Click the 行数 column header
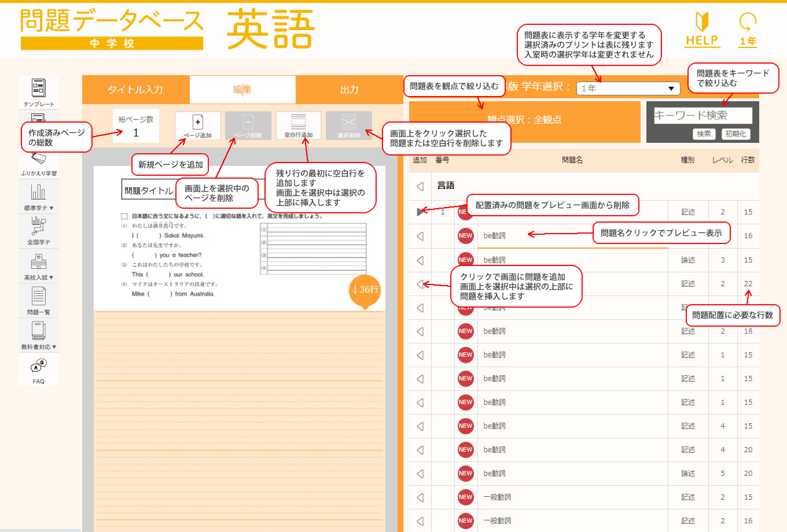 click(x=748, y=160)
